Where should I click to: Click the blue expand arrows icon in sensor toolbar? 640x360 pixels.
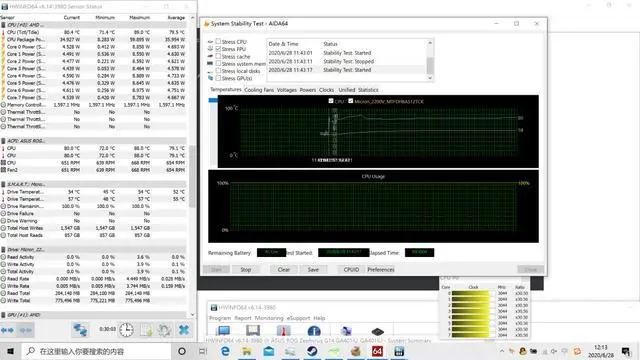click(x=8, y=330)
